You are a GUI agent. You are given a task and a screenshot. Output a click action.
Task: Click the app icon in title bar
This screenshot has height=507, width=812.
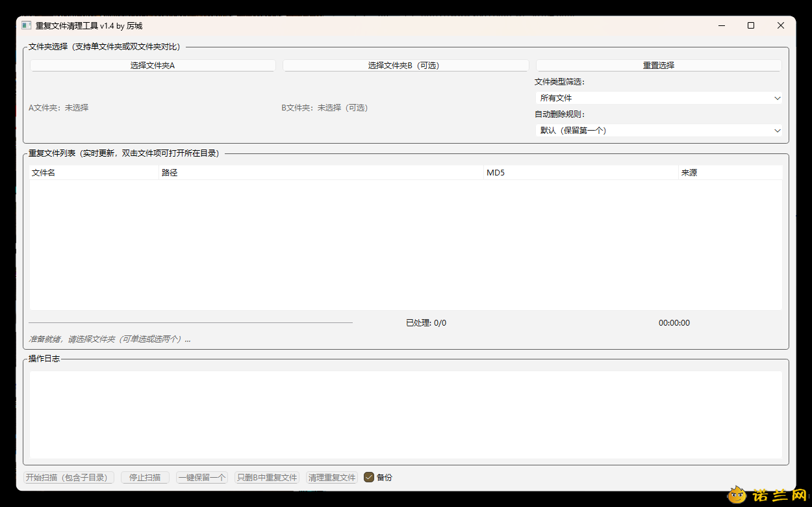point(27,25)
